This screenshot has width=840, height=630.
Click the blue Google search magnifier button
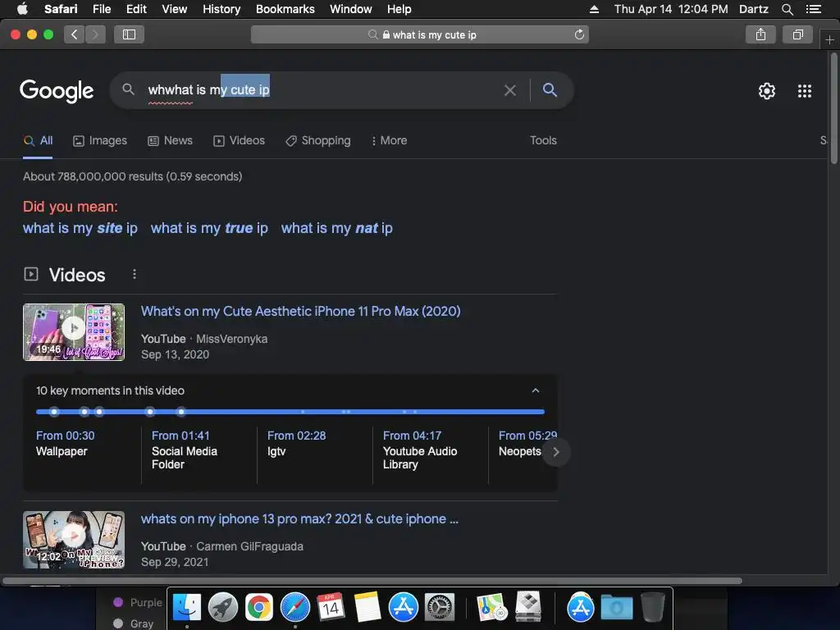550,89
